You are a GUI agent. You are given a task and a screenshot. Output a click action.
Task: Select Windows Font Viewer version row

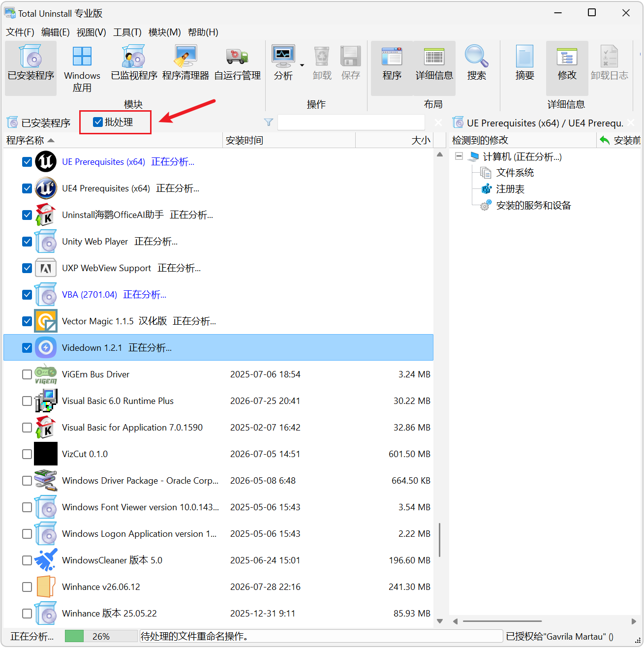pyautogui.click(x=218, y=507)
